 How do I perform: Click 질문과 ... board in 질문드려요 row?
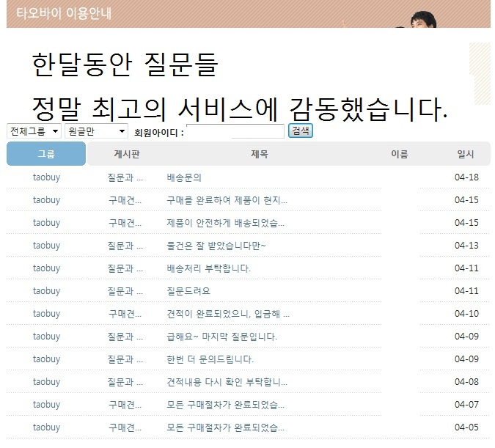click(125, 291)
